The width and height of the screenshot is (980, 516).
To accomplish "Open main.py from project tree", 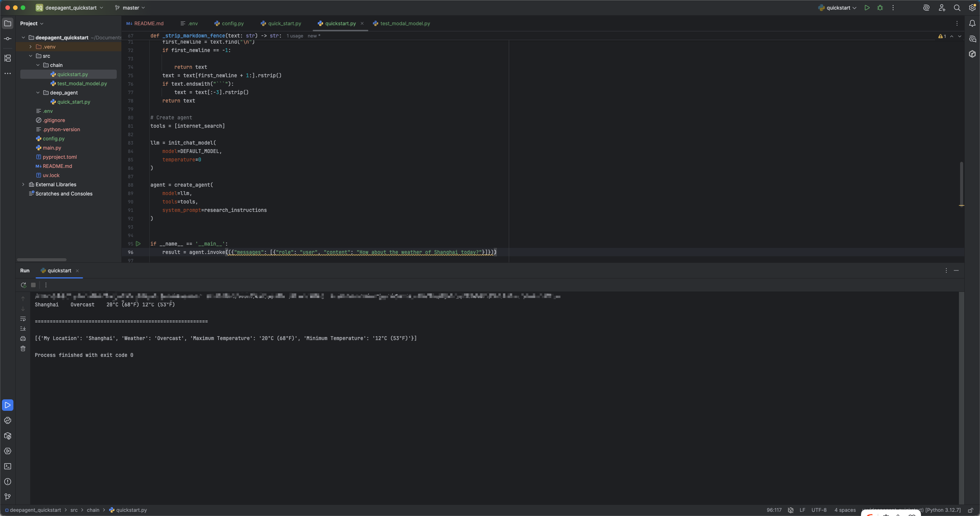I will pos(52,148).
